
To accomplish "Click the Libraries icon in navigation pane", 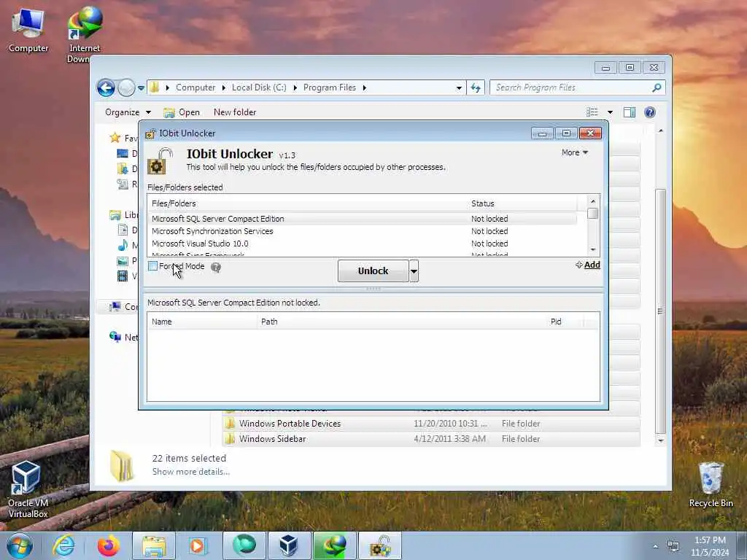I will (115, 215).
